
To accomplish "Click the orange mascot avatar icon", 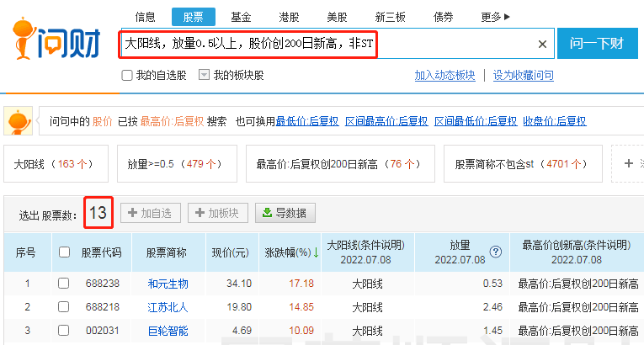I will click(x=19, y=121).
